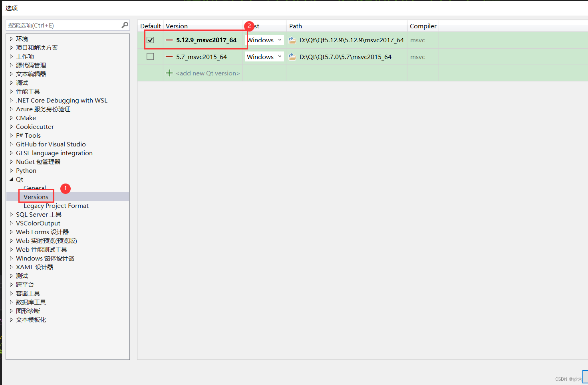Select Web 性能测试工具 category

42,249
